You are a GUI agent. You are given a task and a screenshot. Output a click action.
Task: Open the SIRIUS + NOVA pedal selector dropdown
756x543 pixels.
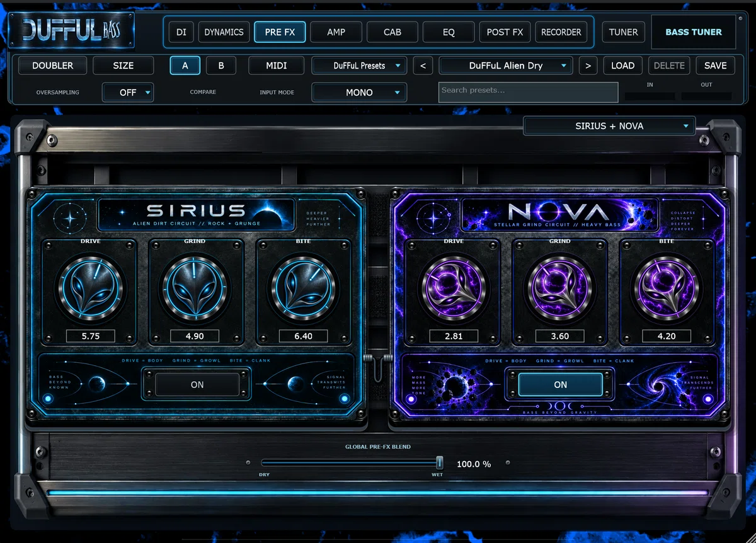click(x=609, y=126)
